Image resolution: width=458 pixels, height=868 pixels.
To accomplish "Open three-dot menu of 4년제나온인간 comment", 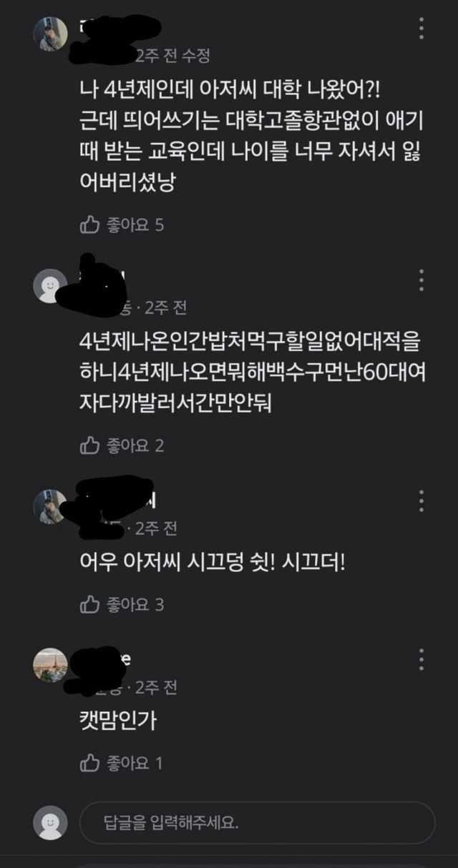I will [422, 280].
